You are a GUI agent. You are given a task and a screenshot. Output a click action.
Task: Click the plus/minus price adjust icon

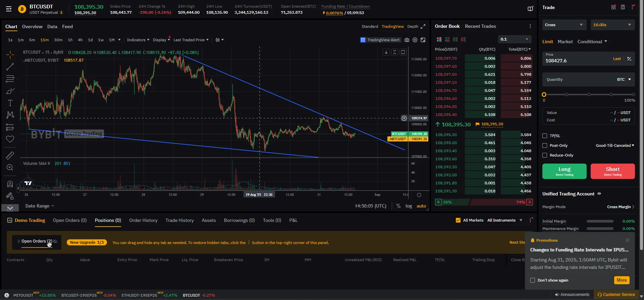pyautogui.click(x=629, y=59)
